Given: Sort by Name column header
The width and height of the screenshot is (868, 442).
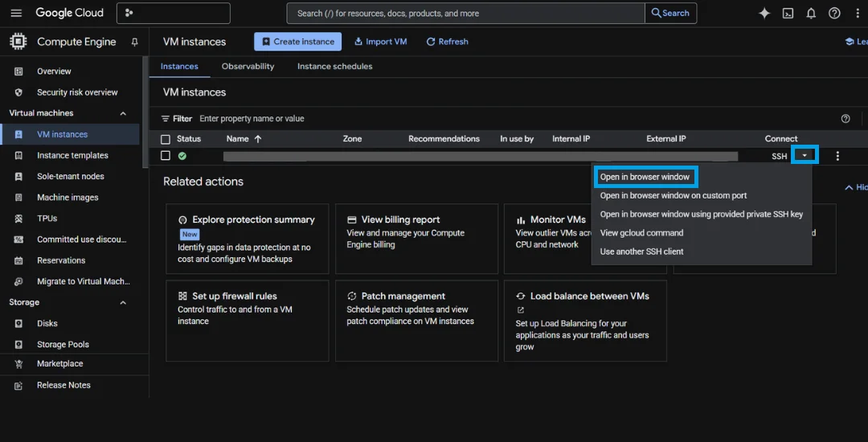Looking at the screenshot, I should 244,139.
